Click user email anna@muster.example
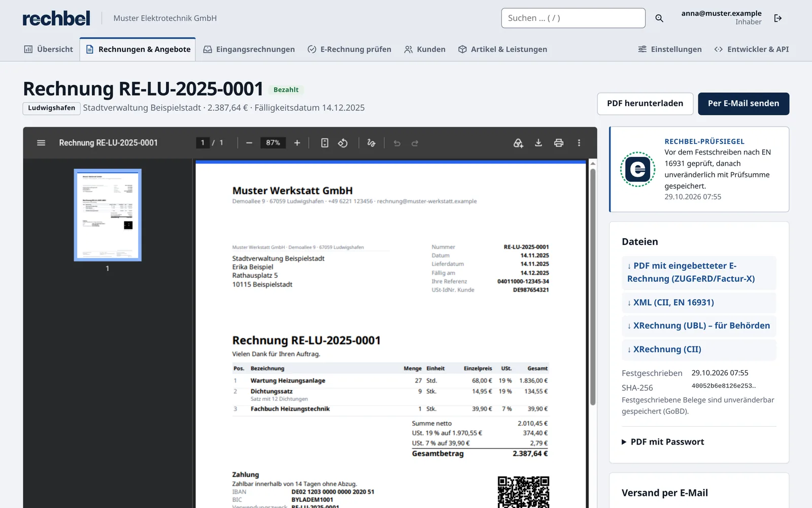 [721, 13]
